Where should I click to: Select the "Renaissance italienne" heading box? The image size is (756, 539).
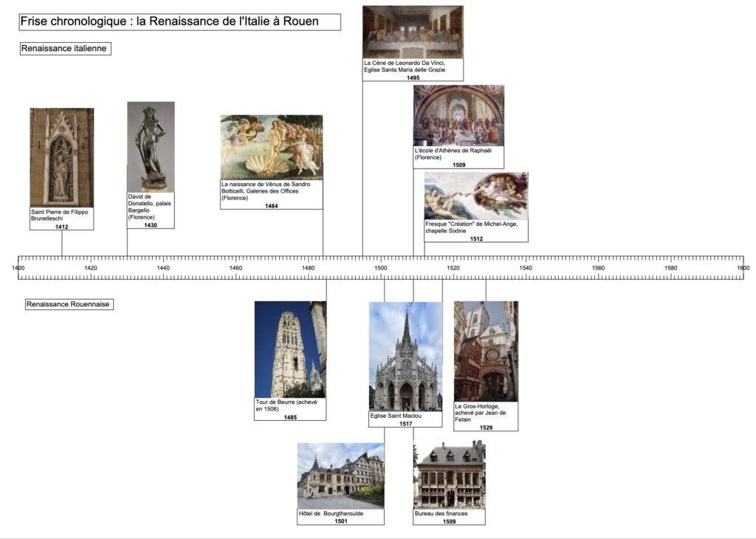[66, 49]
